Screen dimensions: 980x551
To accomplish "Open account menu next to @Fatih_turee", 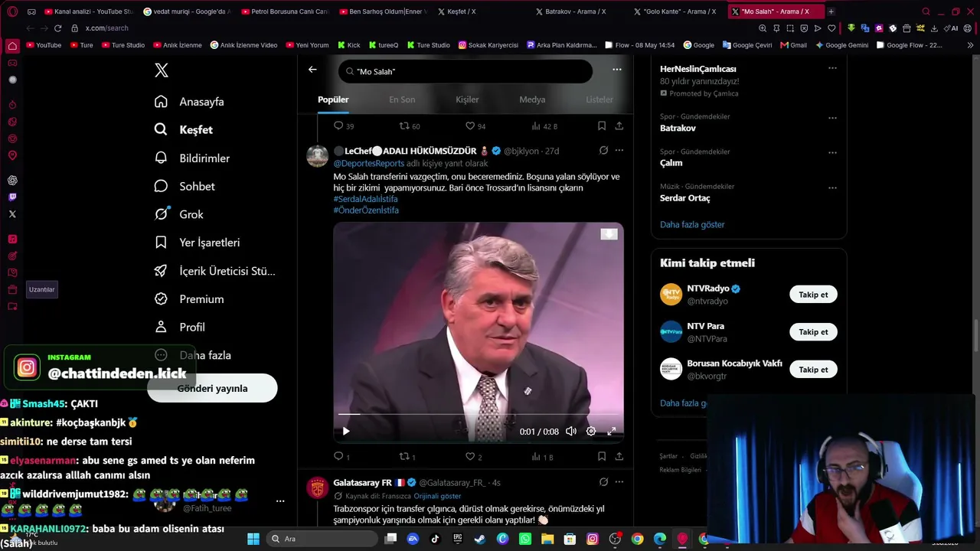I will 280,501.
